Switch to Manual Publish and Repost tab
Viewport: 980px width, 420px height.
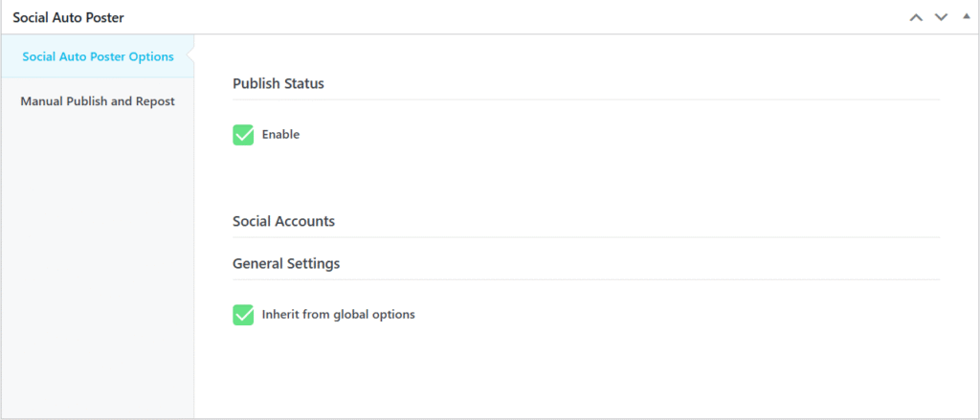pyautogui.click(x=98, y=100)
